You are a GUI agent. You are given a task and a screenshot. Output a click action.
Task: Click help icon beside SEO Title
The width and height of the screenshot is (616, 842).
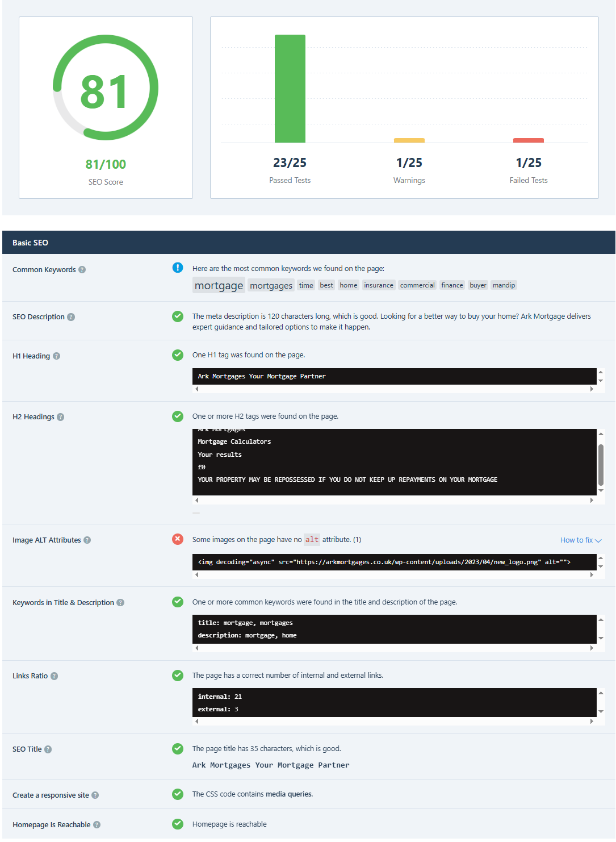(48, 749)
